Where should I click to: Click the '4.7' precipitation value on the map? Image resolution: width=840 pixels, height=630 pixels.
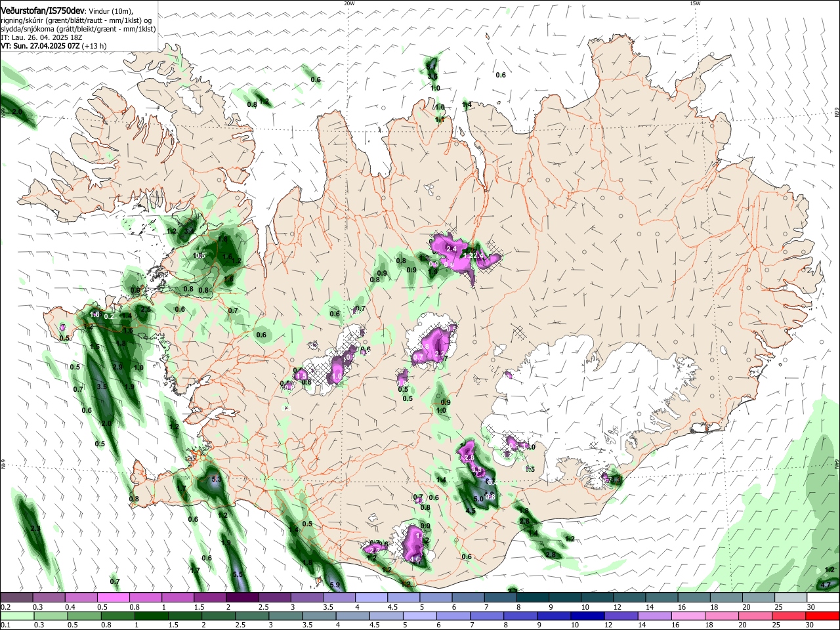pyautogui.click(x=826, y=585)
